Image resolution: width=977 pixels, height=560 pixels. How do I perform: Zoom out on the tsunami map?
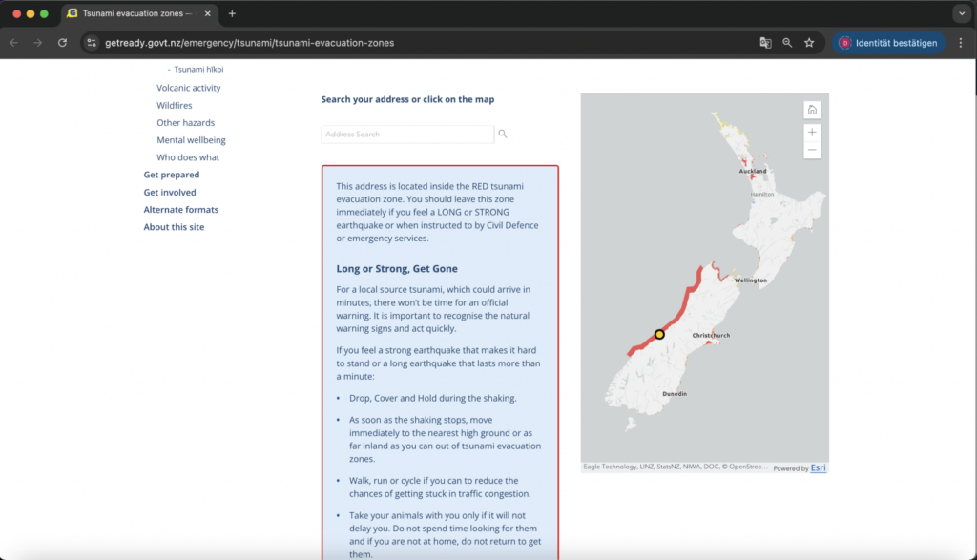(812, 150)
